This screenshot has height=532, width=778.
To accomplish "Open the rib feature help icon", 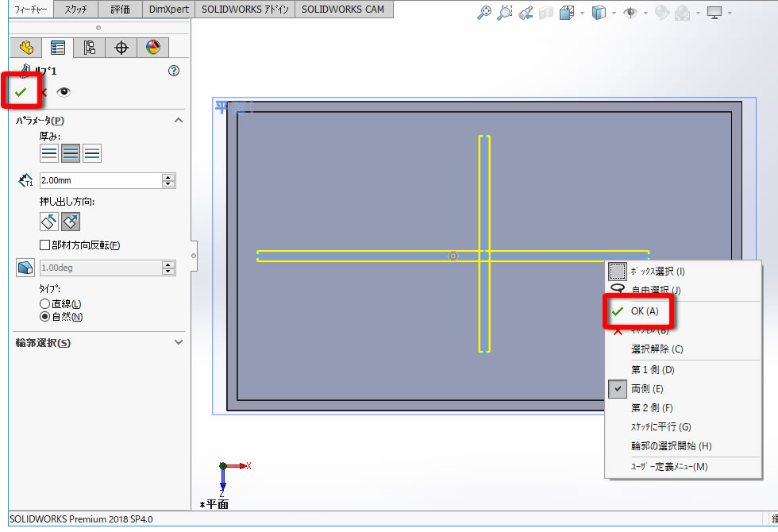I will pos(174,71).
